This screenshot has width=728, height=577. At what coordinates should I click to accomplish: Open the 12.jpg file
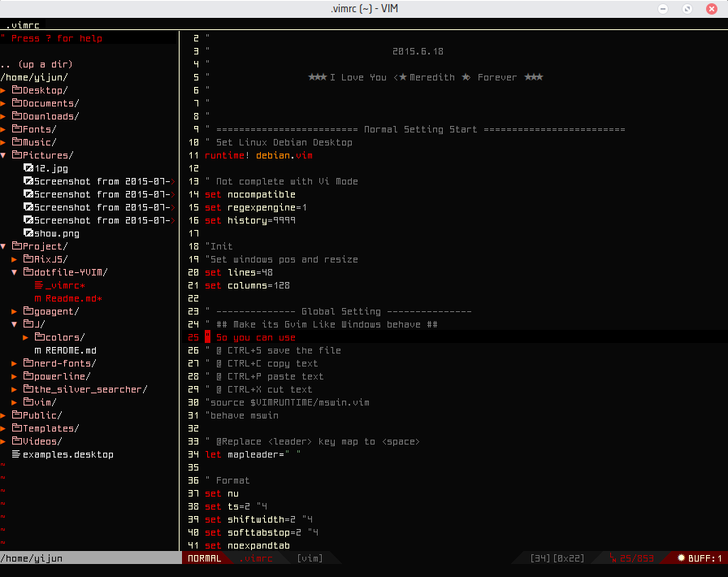51,168
